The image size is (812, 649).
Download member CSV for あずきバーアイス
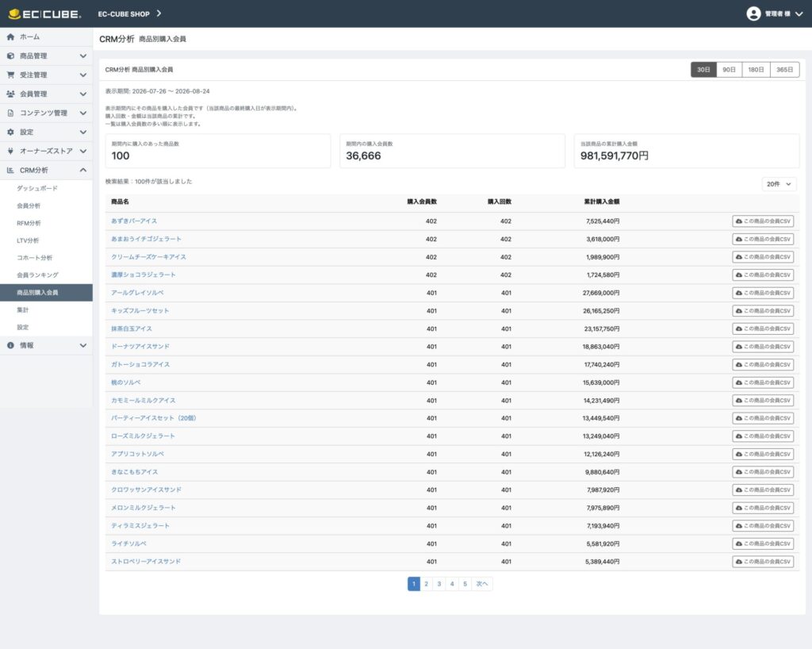(763, 221)
